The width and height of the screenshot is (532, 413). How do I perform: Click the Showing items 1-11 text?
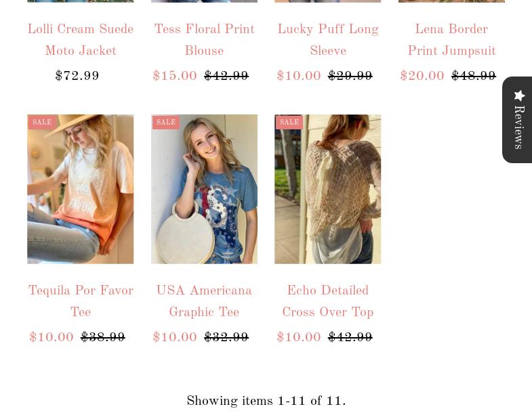pyautogui.click(x=266, y=401)
